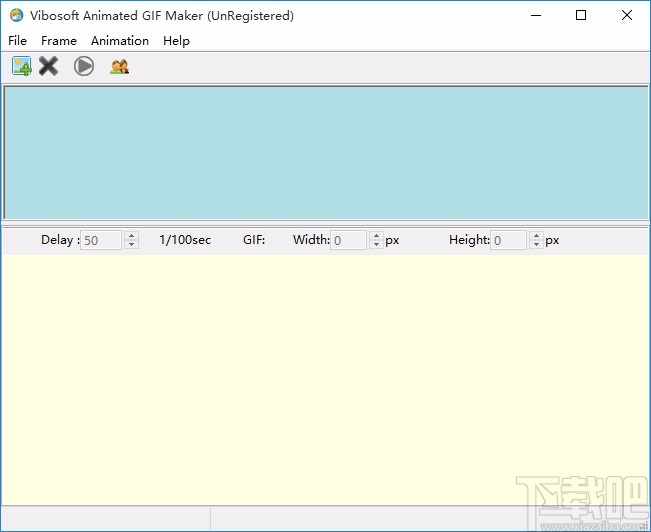The height and width of the screenshot is (532, 651).
Task: Close the GIF Maker window
Action: 627,15
